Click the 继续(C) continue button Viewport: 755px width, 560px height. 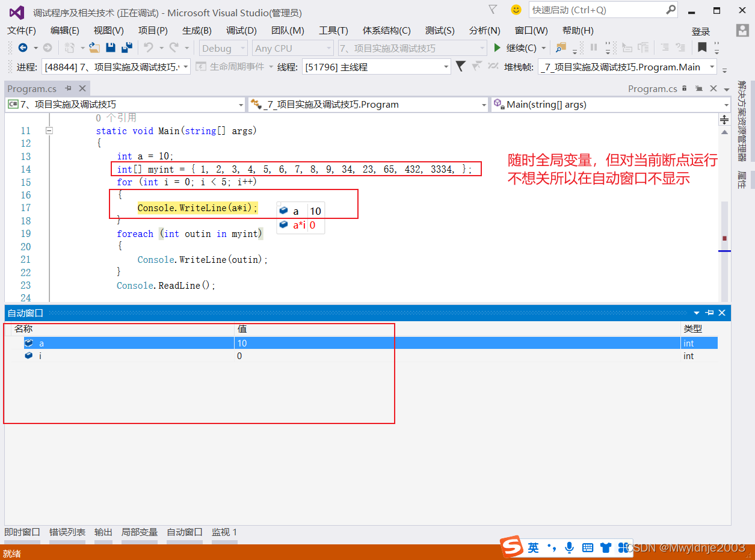point(516,48)
